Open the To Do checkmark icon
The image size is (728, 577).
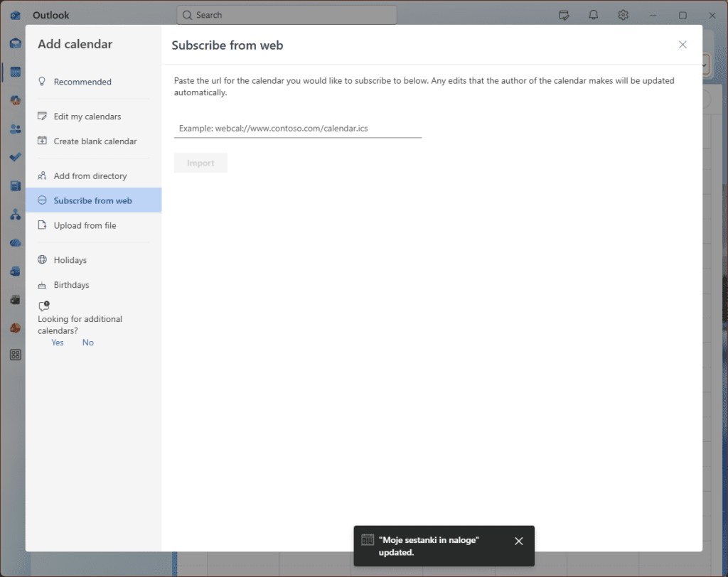15,157
